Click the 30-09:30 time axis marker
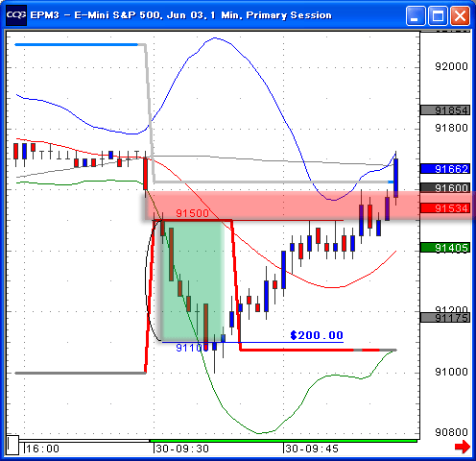Screen dimensions: 476x461 (x=182, y=449)
